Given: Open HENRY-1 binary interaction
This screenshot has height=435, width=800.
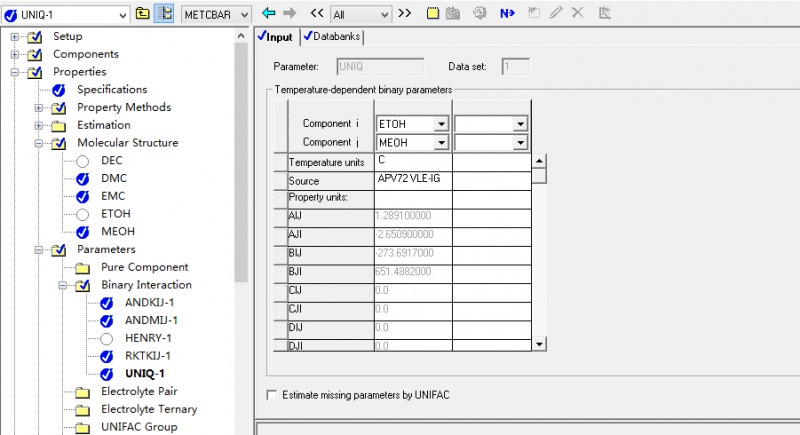Looking at the screenshot, I should coord(148,338).
